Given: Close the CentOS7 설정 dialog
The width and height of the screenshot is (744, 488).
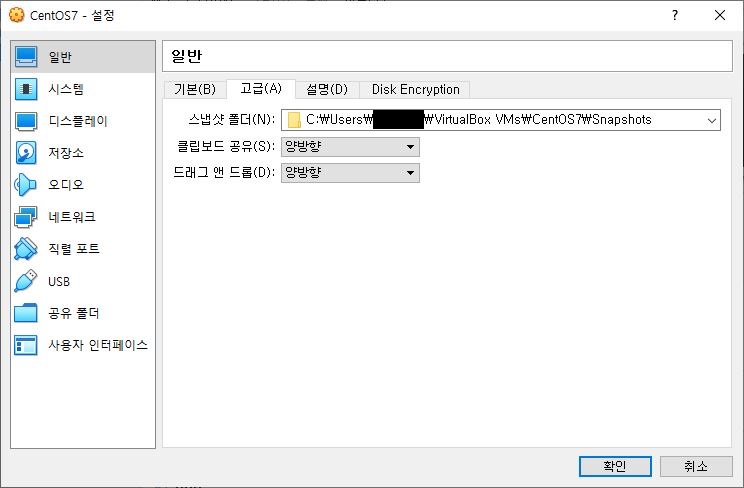Looking at the screenshot, I should click(x=720, y=15).
